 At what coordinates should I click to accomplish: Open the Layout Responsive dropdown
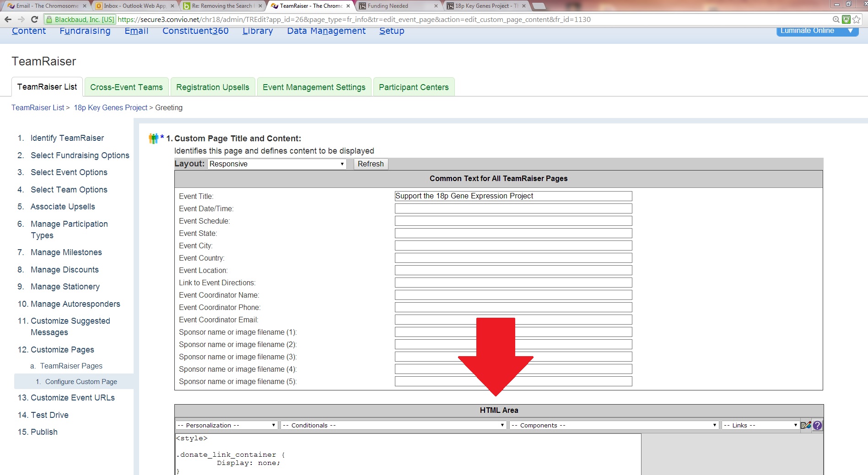click(x=277, y=164)
